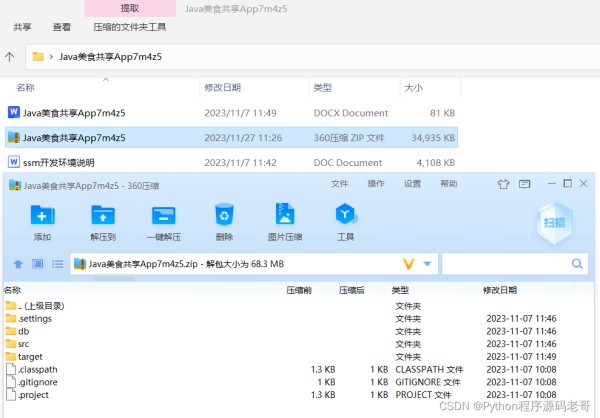Switch to icon view in 360压缩
Image resolution: width=600 pixels, height=418 pixels.
click(x=38, y=264)
